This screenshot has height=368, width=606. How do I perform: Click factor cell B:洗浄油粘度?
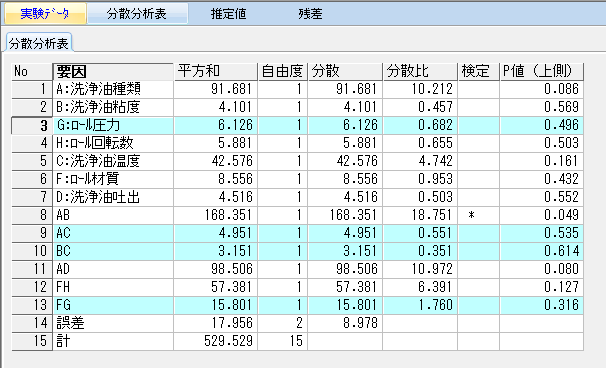pyautogui.click(x=113, y=107)
